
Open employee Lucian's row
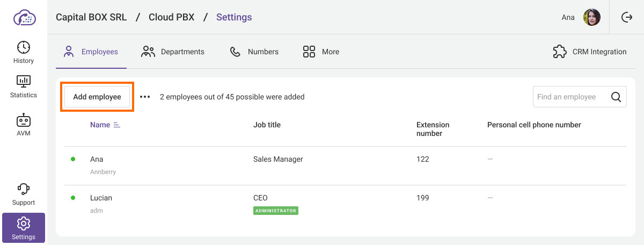coord(101,198)
